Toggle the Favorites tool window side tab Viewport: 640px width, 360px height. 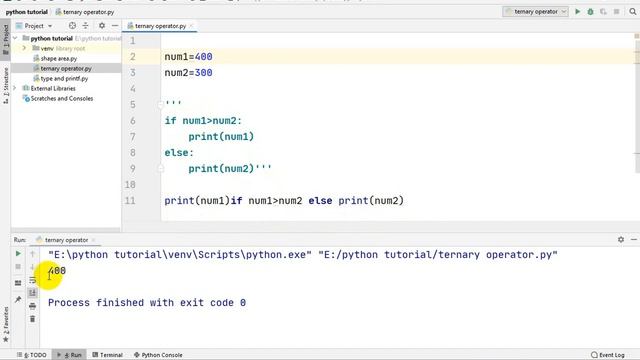click(x=6, y=324)
